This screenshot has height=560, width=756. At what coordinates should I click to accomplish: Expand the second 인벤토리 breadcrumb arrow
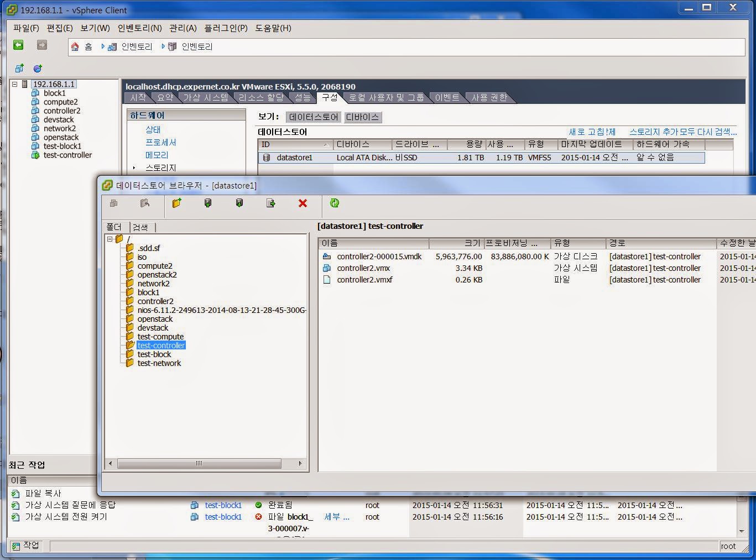(163, 47)
